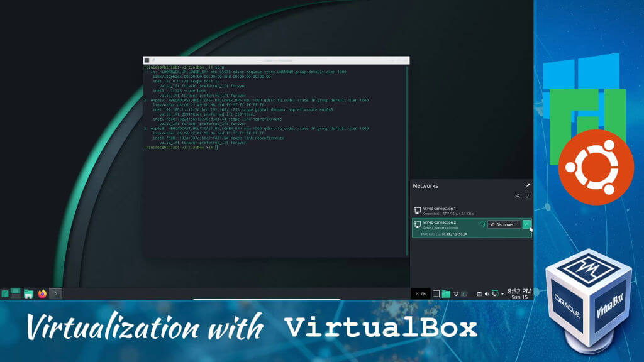
Task: Collapse Wired connection 2 details
Action: click(x=526, y=225)
